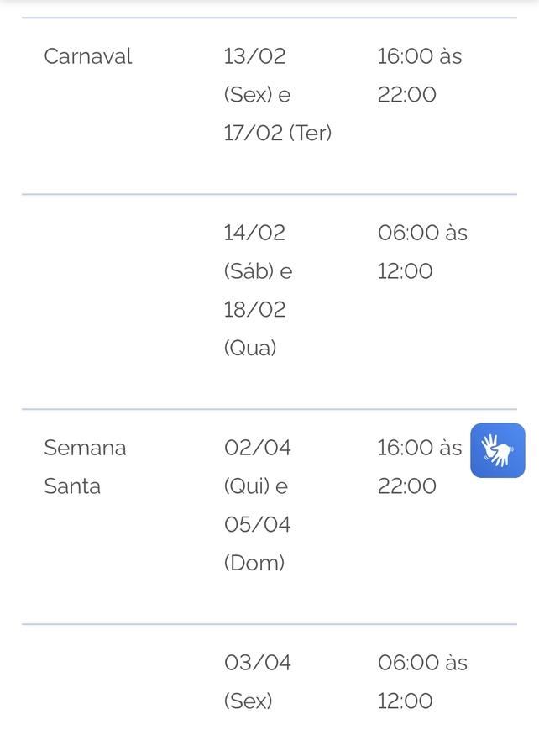Select the 14/02 date text

point(254,233)
